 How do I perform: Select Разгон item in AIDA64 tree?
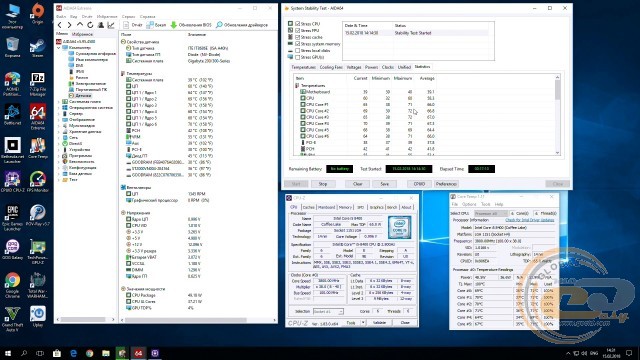[x=81, y=78]
